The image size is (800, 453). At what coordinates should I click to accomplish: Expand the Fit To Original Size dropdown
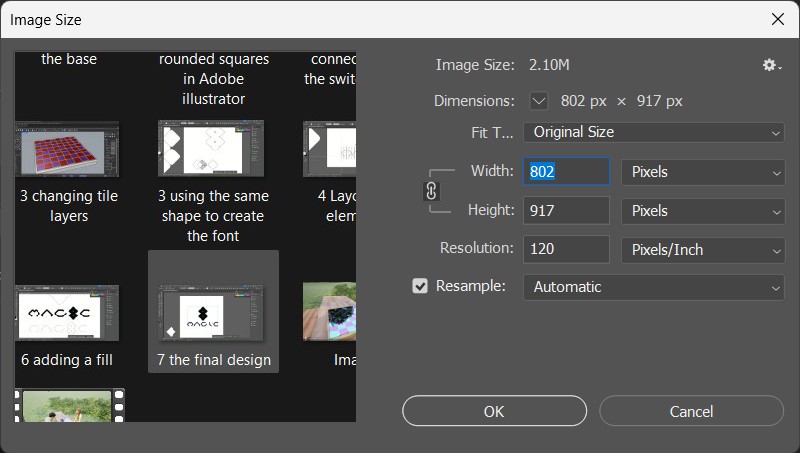[x=653, y=132]
